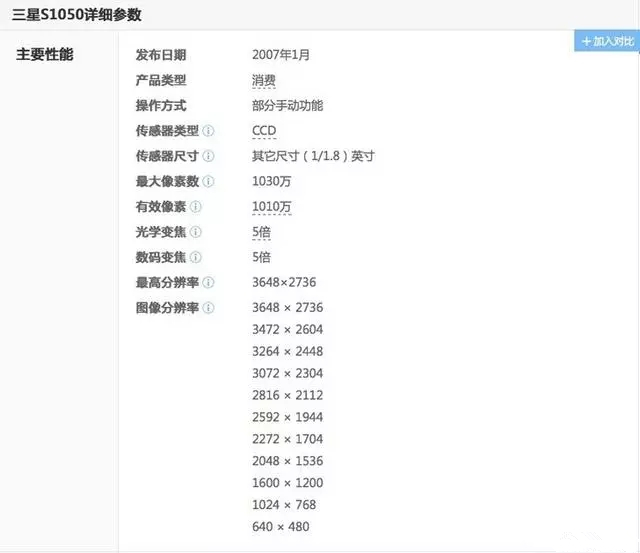Select the 部分手动功能 value
Viewport: 640px width, 553px height.
[x=287, y=106]
